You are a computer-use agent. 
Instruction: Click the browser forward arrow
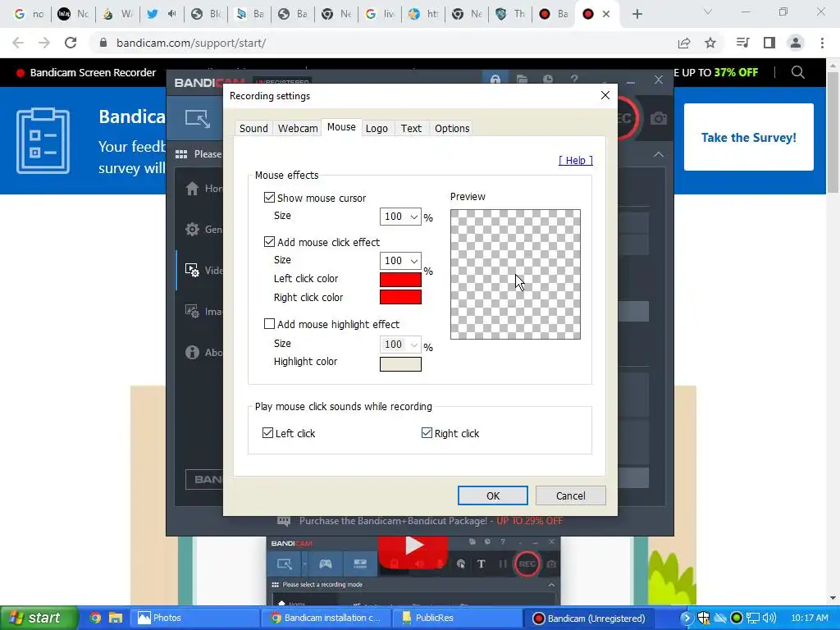[x=44, y=43]
